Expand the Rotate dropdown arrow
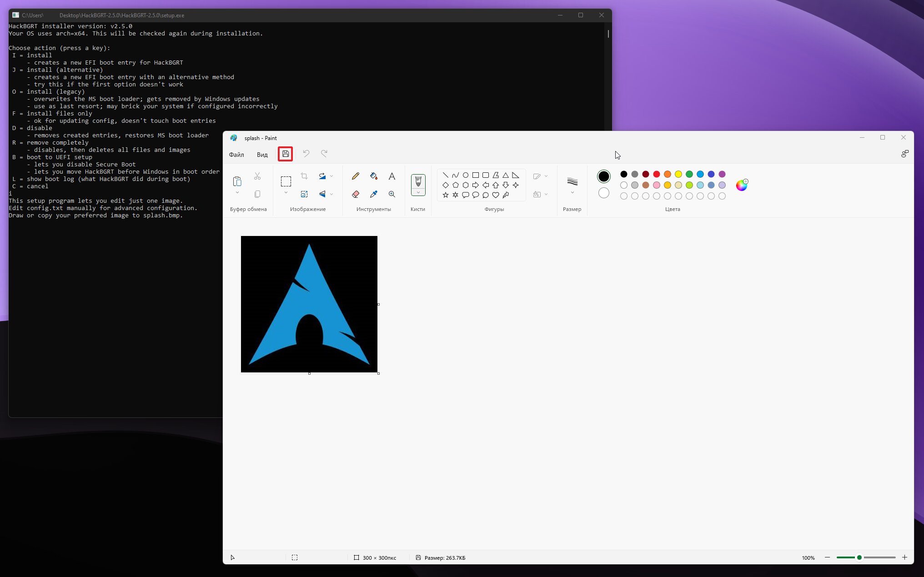924x577 pixels. (331, 176)
